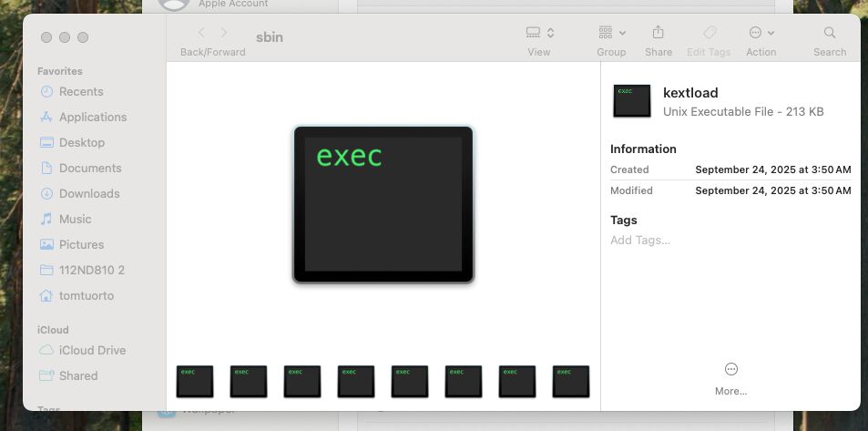Click the More ellipsis icon in preview

click(730, 369)
